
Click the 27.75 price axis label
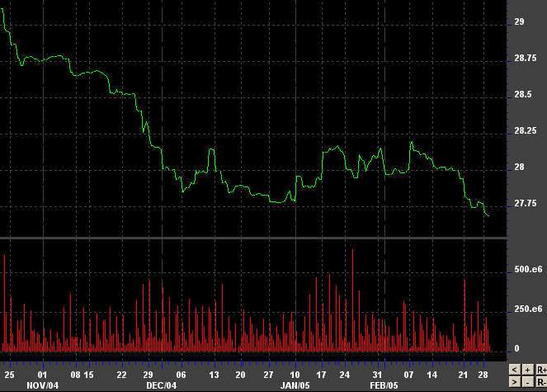[525, 204]
